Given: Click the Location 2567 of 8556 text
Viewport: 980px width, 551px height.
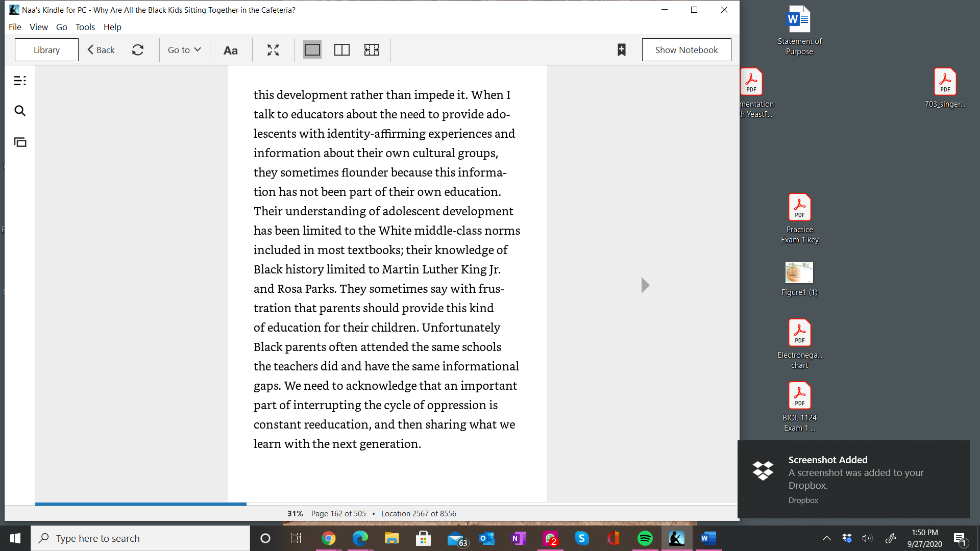Looking at the screenshot, I should pyautogui.click(x=419, y=514).
